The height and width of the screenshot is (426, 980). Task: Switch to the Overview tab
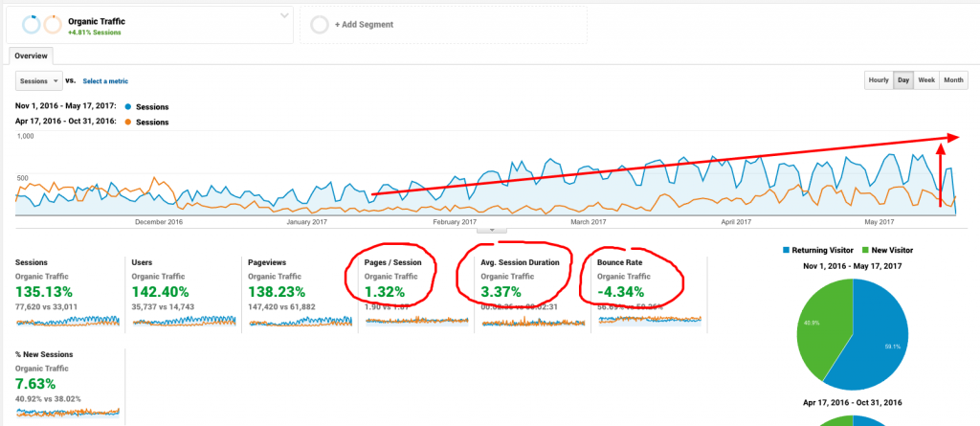point(32,56)
